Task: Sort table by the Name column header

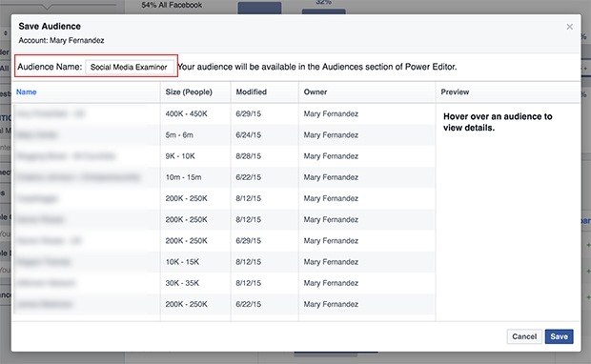Action: click(x=27, y=91)
